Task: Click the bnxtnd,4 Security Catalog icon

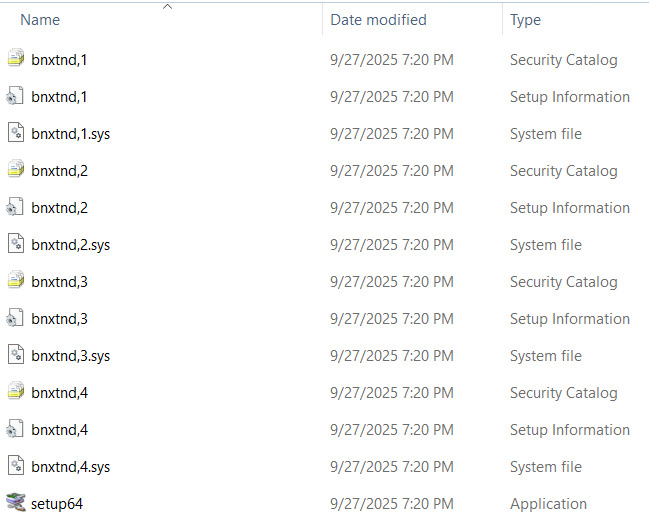Action: [15, 393]
